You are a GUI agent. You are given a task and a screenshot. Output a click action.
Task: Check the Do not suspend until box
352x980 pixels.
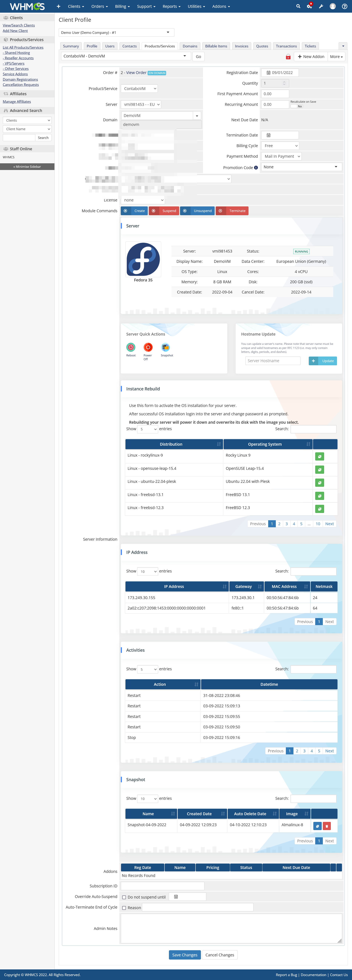(x=124, y=897)
